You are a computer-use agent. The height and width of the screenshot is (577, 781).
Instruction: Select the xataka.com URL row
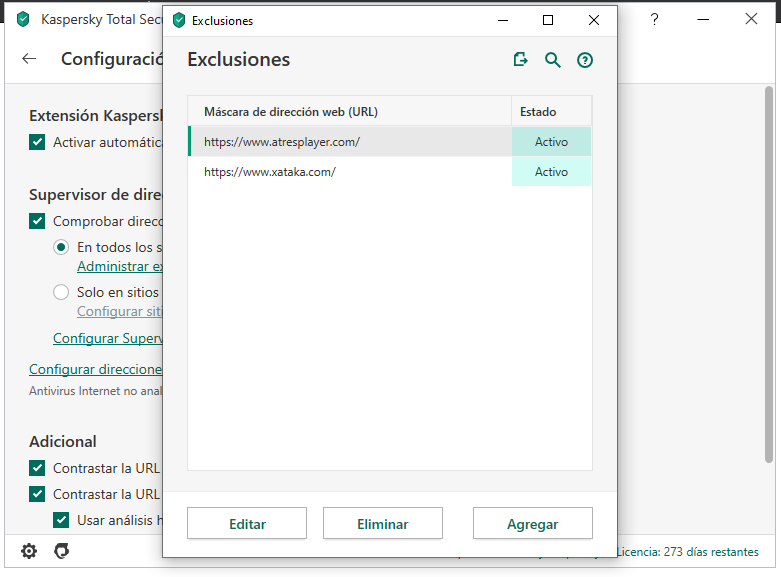coord(270,172)
